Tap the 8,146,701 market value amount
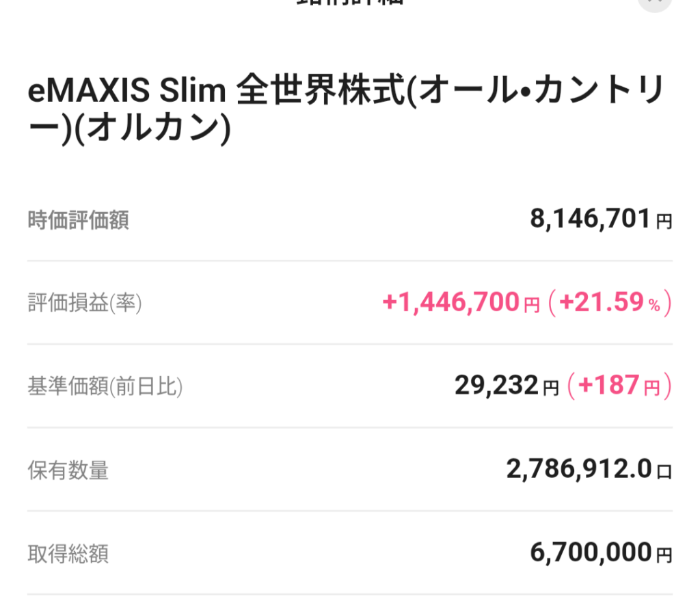Image resolution: width=700 pixels, height=601 pixels. point(590,219)
